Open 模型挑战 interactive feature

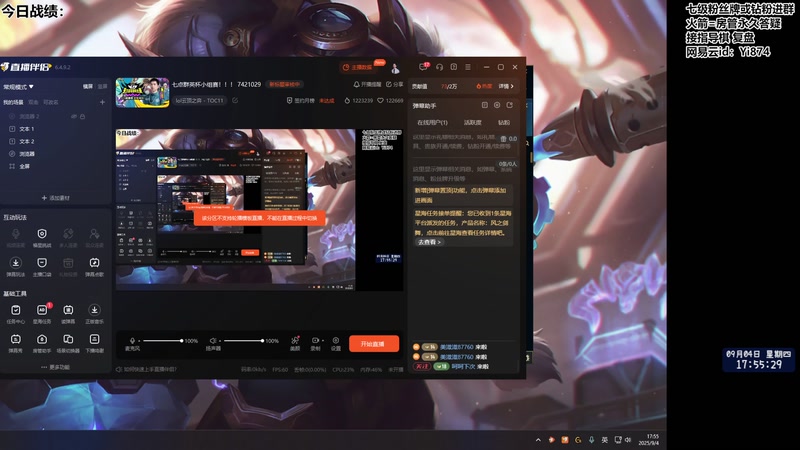click(x=42, y=238)
